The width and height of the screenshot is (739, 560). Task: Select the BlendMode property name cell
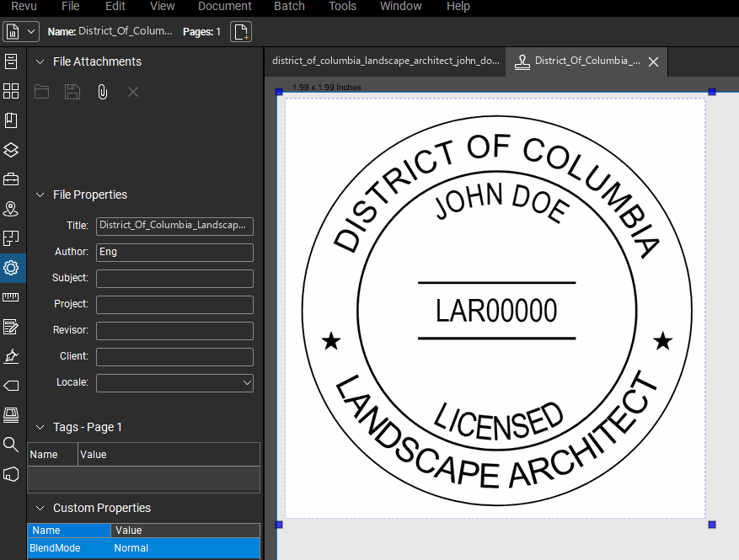69,548
